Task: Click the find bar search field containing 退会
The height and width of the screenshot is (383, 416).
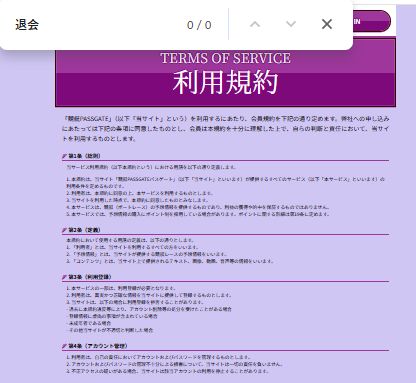Action: (97, 25)
